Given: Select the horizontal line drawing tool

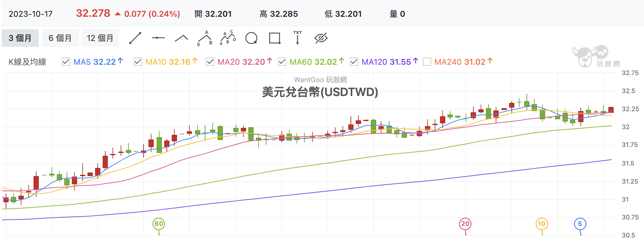Looking at the screenshot, I should pyautogui.click(x=158, y=38).
